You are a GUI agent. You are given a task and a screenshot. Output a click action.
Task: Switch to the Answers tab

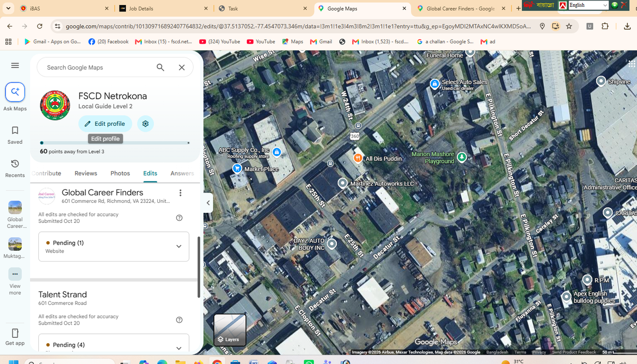tap(182, 173)
